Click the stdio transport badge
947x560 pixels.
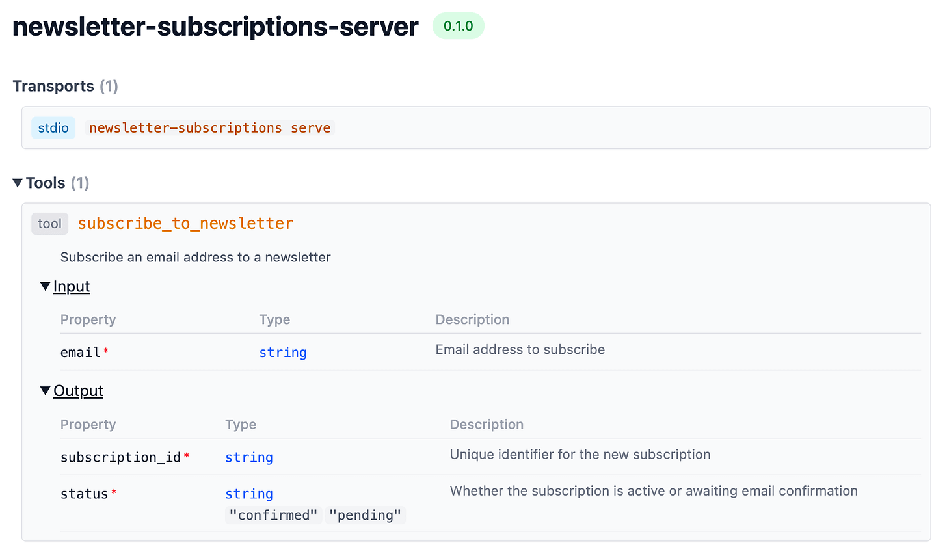[53, 128]
